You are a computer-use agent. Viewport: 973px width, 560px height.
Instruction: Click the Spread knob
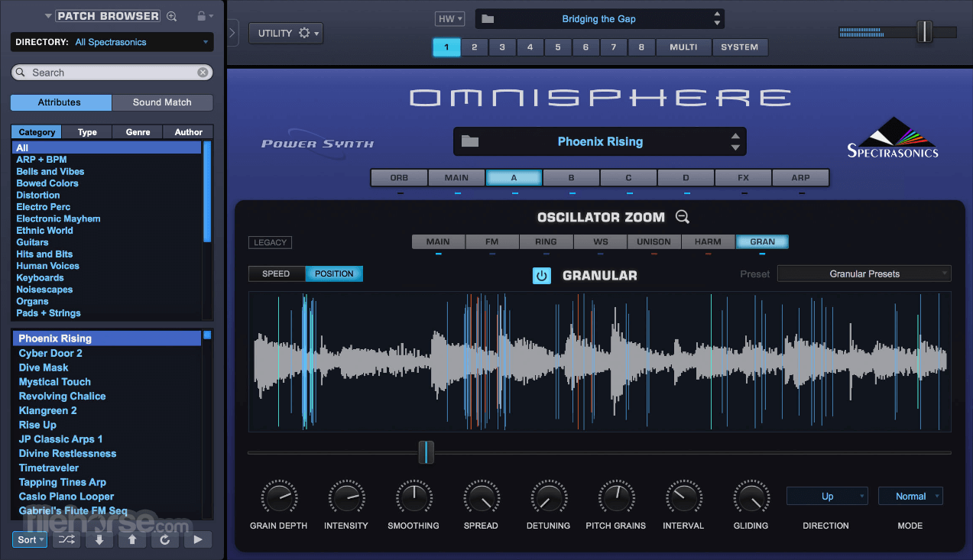pos(481,497)
